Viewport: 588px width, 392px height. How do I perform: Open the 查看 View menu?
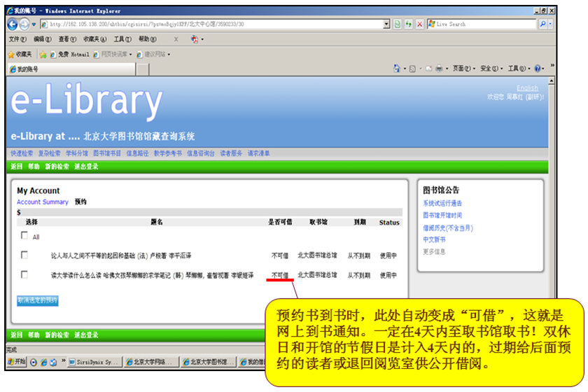coord(67,39)
